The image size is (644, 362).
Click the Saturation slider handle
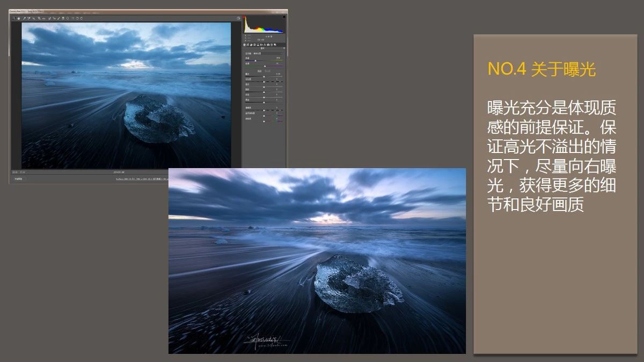(x=264, y=121)
